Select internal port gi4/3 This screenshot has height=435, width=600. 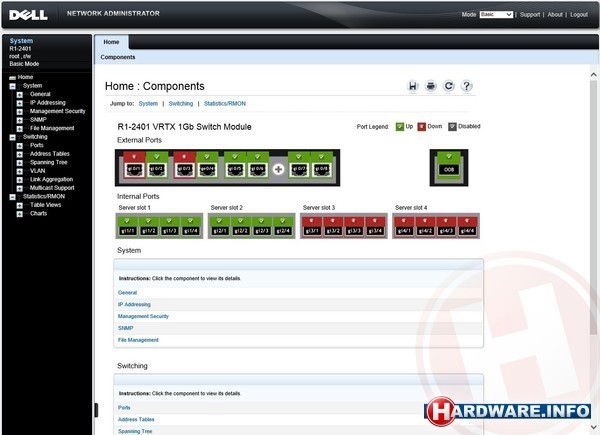click(447, 226)
